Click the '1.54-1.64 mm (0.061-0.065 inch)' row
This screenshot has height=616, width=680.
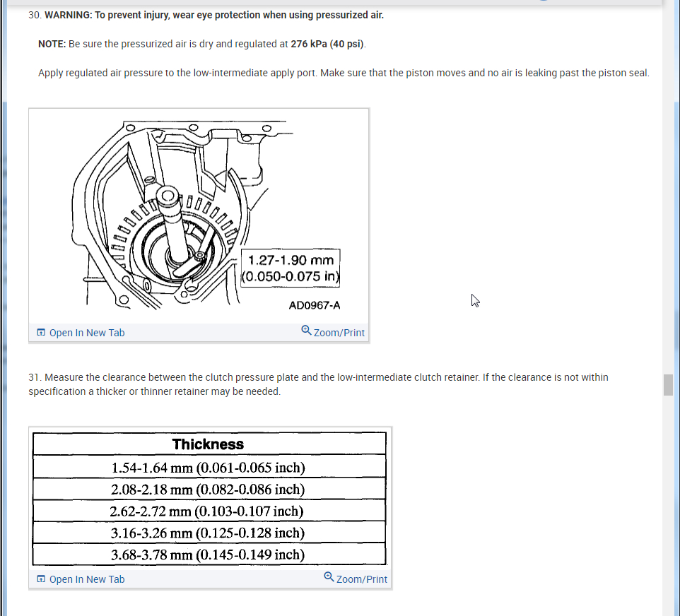tap(209, 467)
